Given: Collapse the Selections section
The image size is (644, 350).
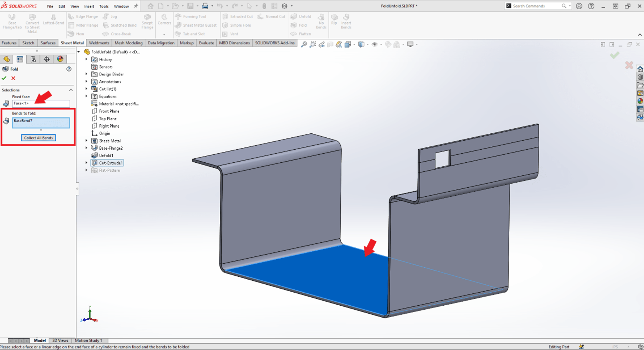Looking at the screenshot, I should click(x=71, y=90).
